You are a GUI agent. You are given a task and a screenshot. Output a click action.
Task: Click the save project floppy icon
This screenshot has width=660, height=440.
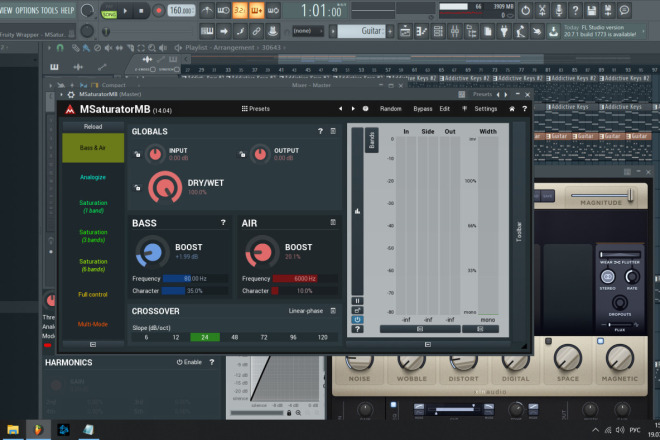coord(591,11)
